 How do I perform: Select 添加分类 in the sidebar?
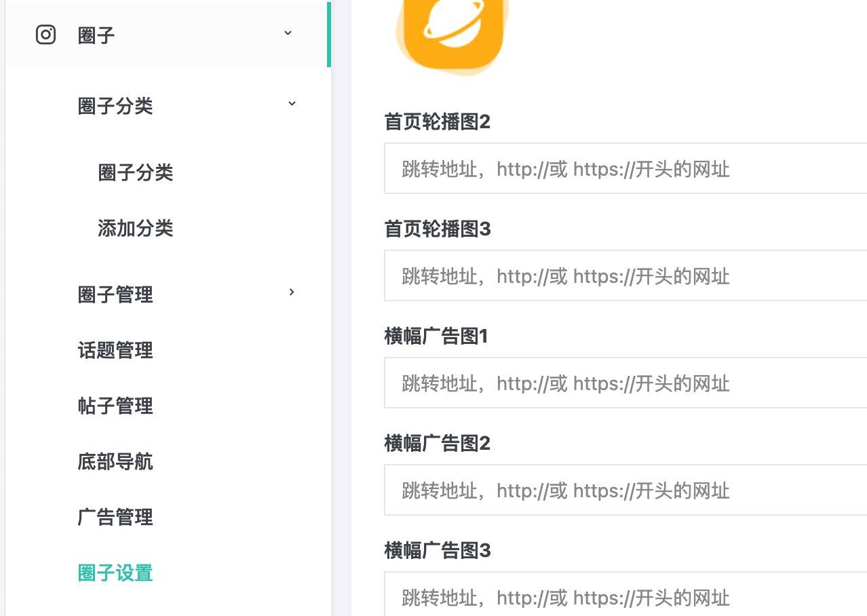[x=136, y=228]
